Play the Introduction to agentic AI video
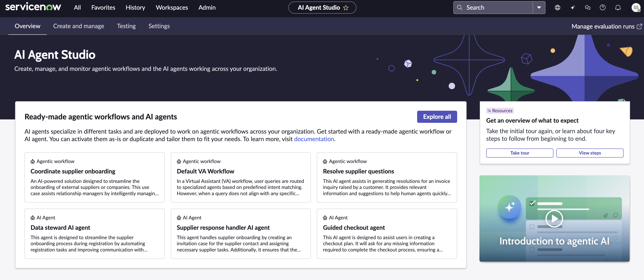Image resolution: width=644 pixels, height=280 pixels. (554, 218)
